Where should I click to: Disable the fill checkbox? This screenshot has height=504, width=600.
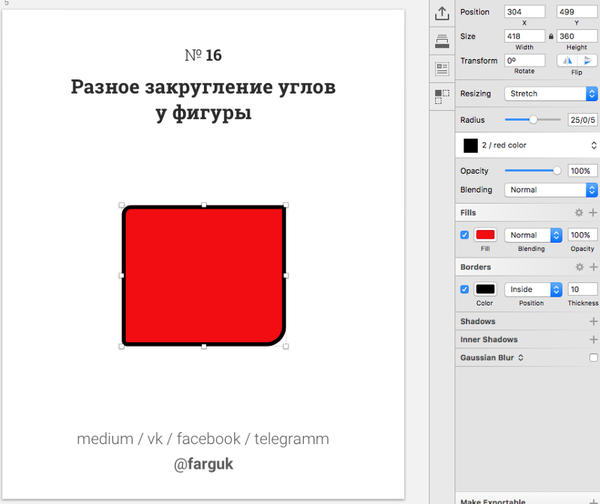465,235
